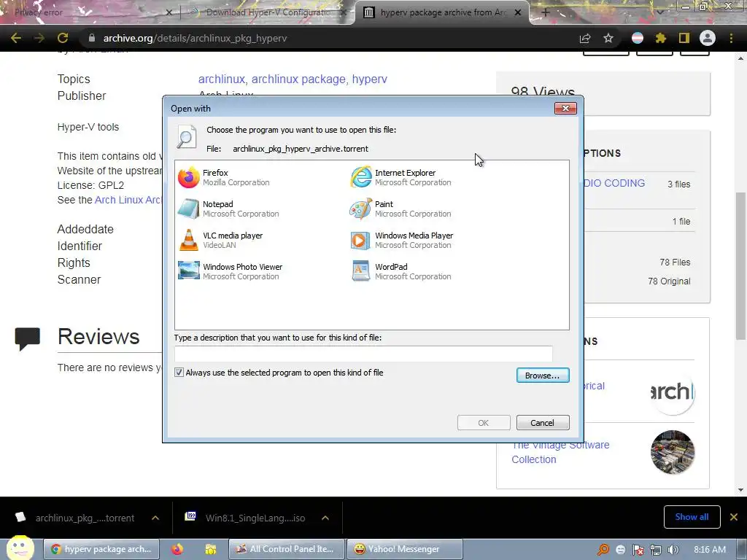747x560 pixels.
Task: Focus the file type description input field
Action: (x=363, y=354)
